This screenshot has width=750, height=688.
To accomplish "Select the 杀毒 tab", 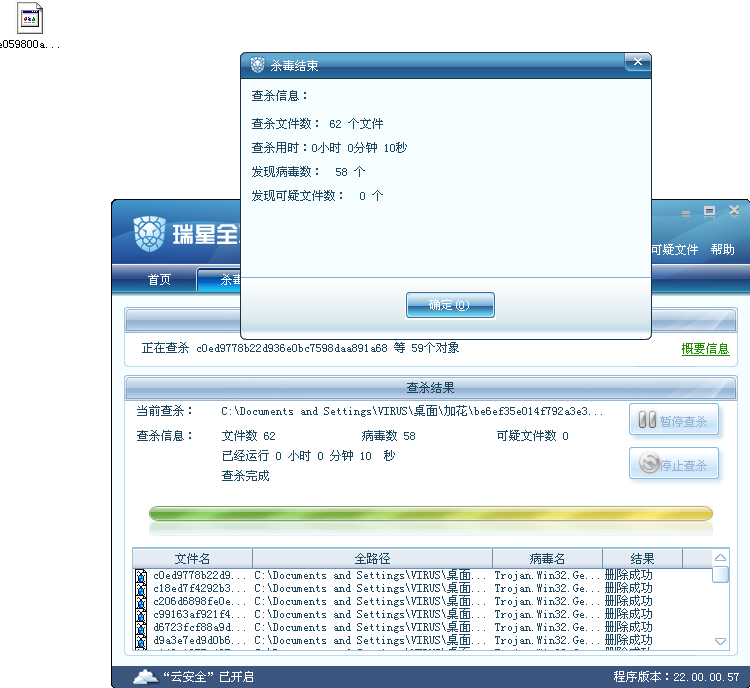I will click(x=219, y=279).
